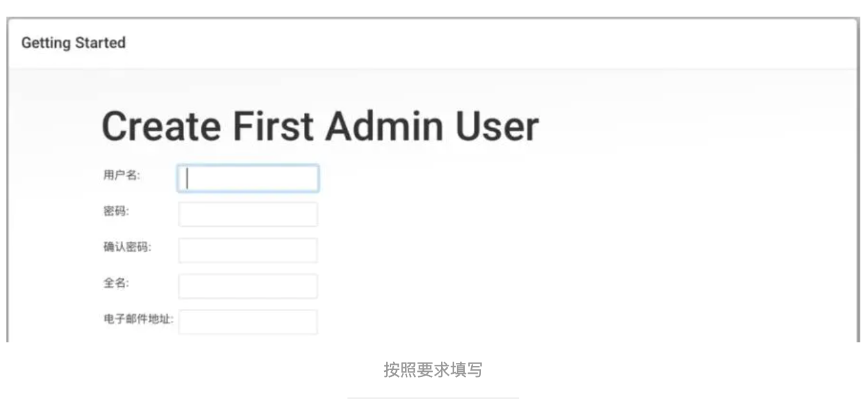The height and width of the screenshot is (409, 868).
Task: Select the 确认密码 confirm password field
Action: click(248, 250)
